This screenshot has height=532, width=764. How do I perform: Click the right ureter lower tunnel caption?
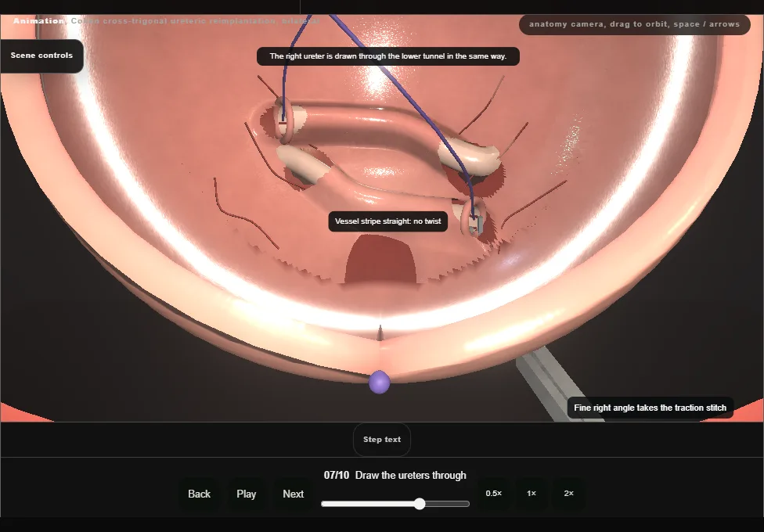coord(387,56)
